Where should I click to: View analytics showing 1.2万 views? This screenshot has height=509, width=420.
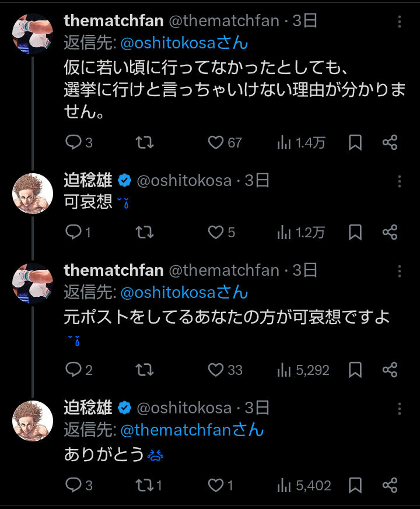[301, 233]
